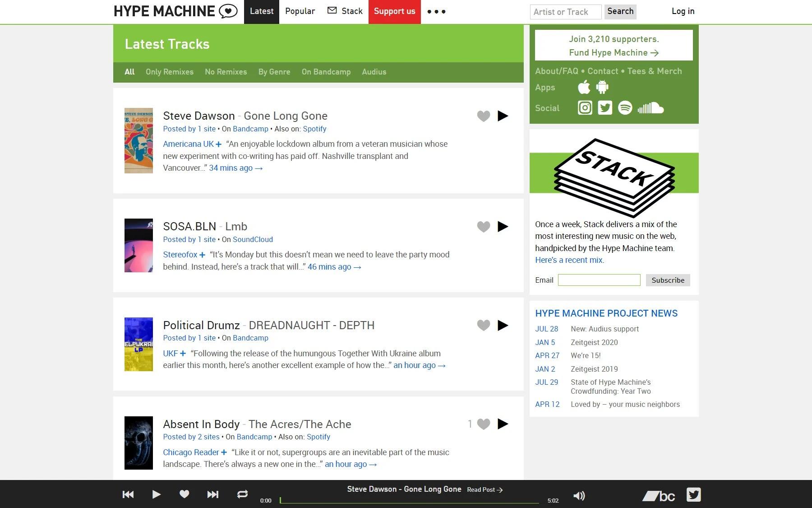Screen dimensions: 812x508
Task: Click the Subscribe button for Stack
Action: 668,280
